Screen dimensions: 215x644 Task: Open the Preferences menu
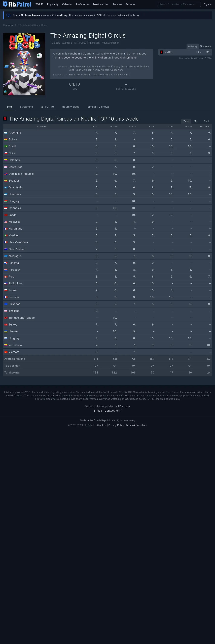83,4
